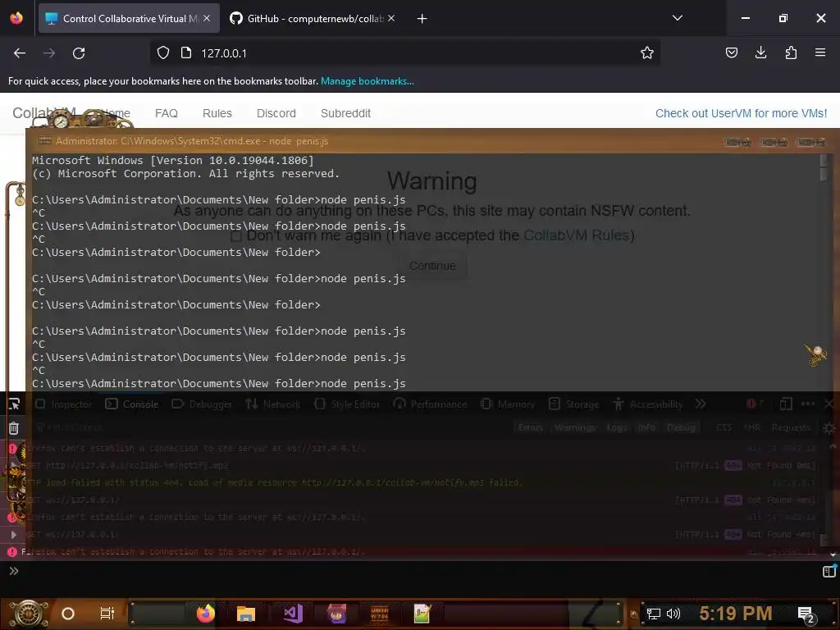Toggle the Requests console filter

(x=792, y=427)
